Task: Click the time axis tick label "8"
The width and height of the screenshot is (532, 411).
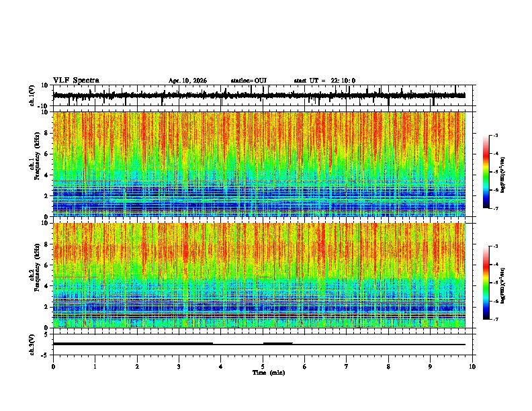Action: pyautogui.click(x=388, y=367)
